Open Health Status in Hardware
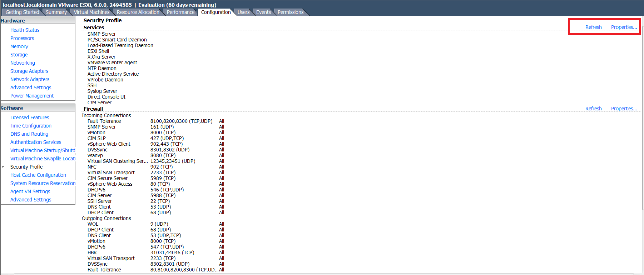Screen dimensions: 644x275 [25, 30]
